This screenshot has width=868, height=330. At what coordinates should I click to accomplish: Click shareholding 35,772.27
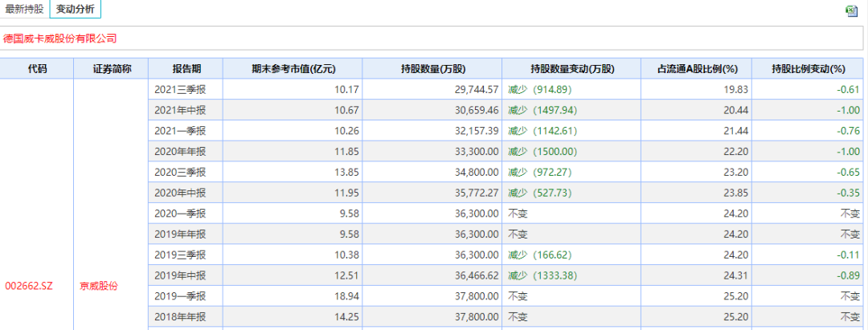(x=477, y=193)
